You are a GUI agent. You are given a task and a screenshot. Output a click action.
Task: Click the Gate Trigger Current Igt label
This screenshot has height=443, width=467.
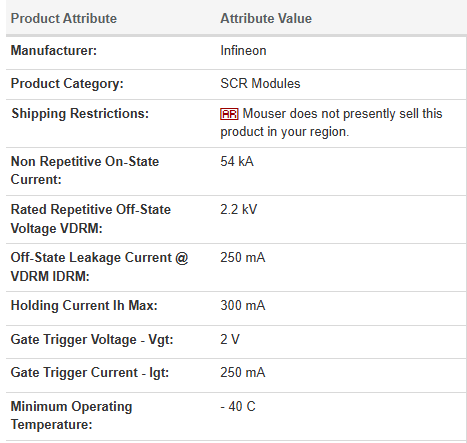[90, 373]
